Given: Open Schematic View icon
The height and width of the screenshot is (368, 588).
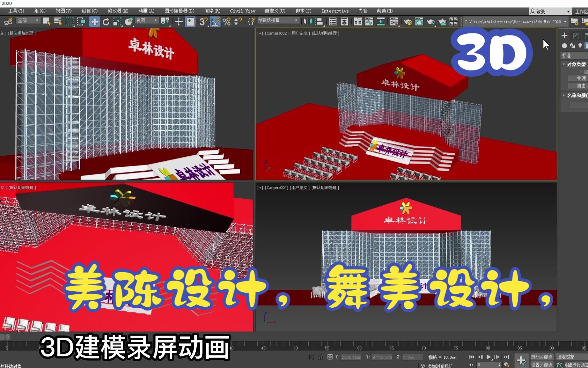Looking at the screenshot, I should point(381,21).
